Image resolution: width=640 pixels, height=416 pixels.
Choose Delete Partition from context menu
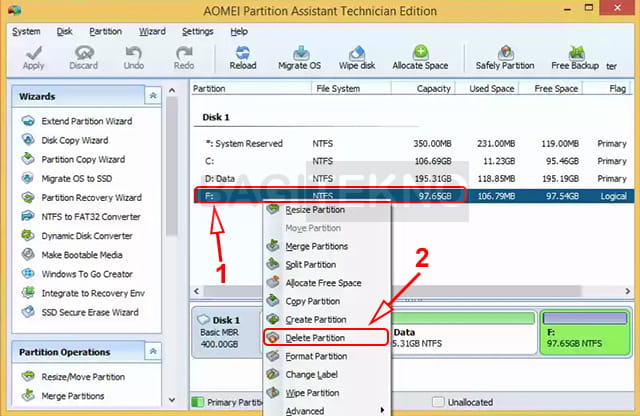pos(326,338)
